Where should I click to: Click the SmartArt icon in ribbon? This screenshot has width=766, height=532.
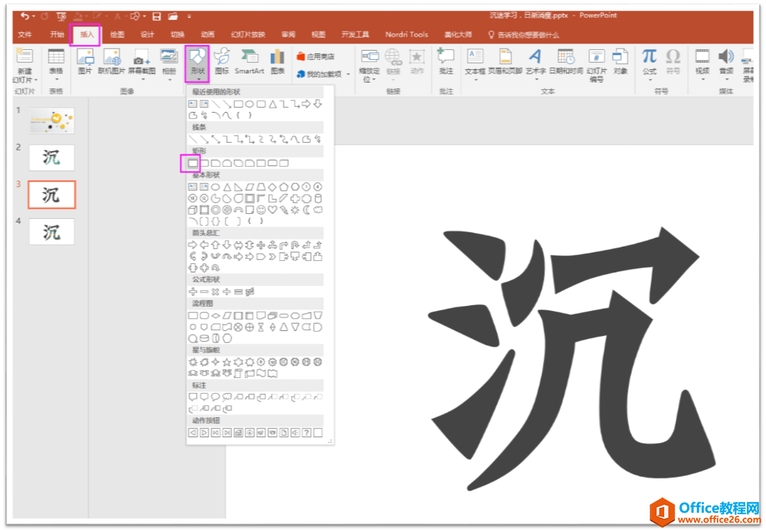[x=249, y=61]
